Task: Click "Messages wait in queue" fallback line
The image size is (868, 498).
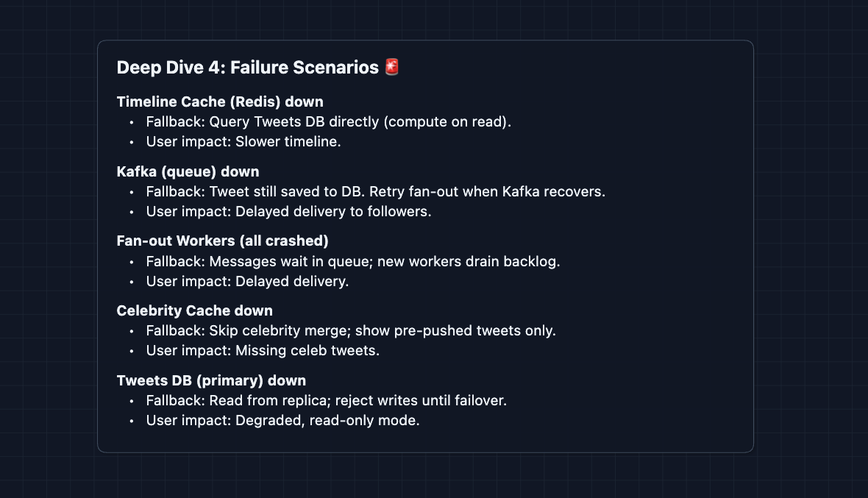Action: coord(352,262)
